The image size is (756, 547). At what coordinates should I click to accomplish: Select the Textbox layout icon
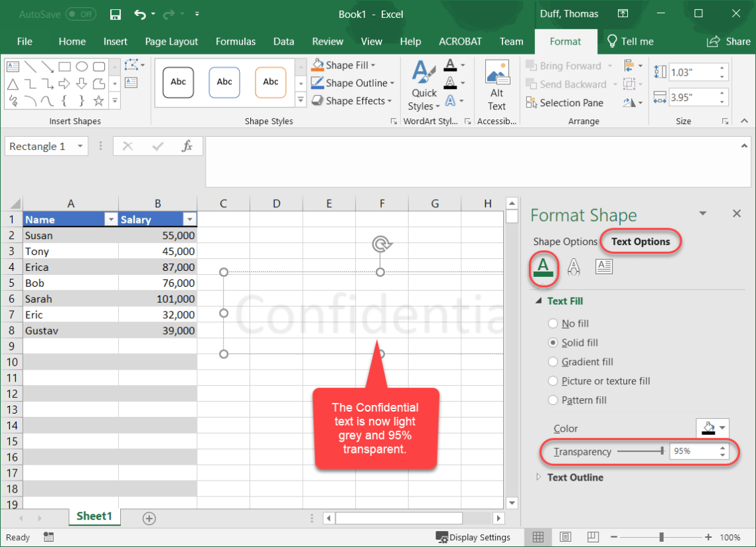603,266
